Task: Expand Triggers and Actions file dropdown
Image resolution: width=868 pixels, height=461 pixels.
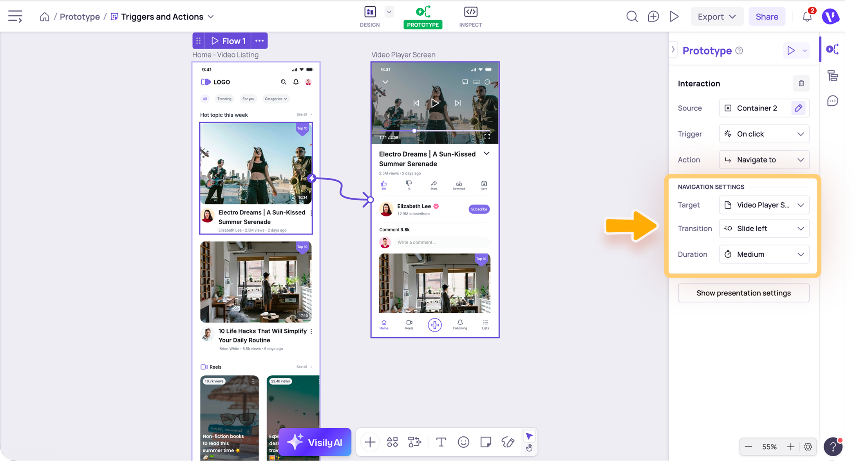Action: click(x=211, y=16)
